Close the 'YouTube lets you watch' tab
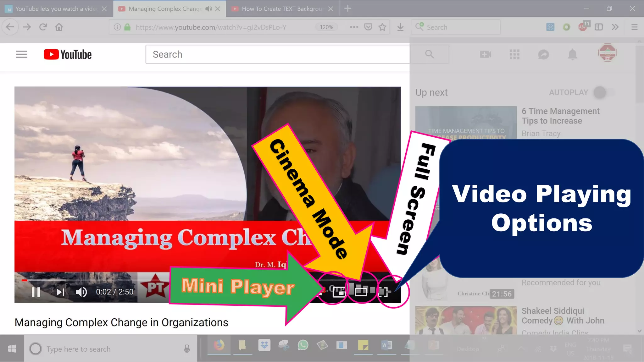 coord(104,9)
